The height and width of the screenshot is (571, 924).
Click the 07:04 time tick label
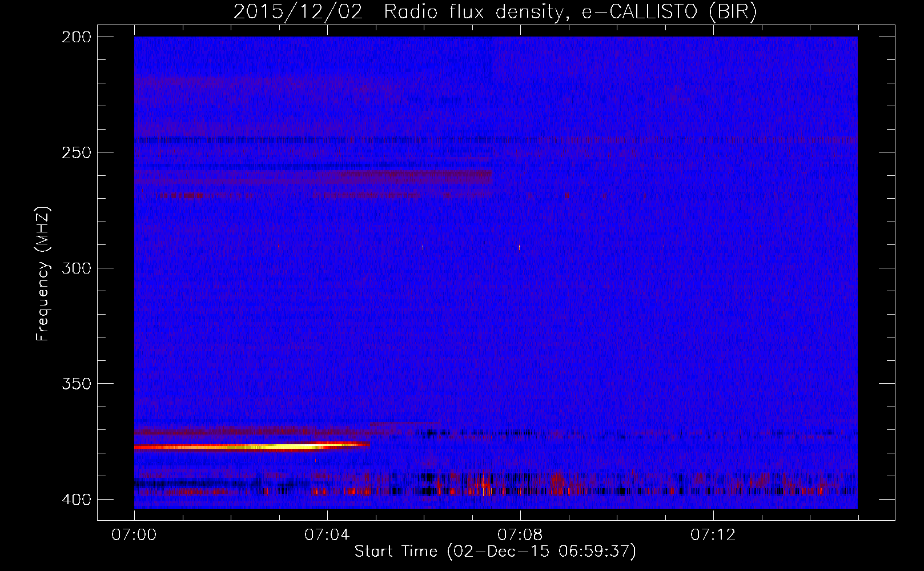tap(327, 535)
